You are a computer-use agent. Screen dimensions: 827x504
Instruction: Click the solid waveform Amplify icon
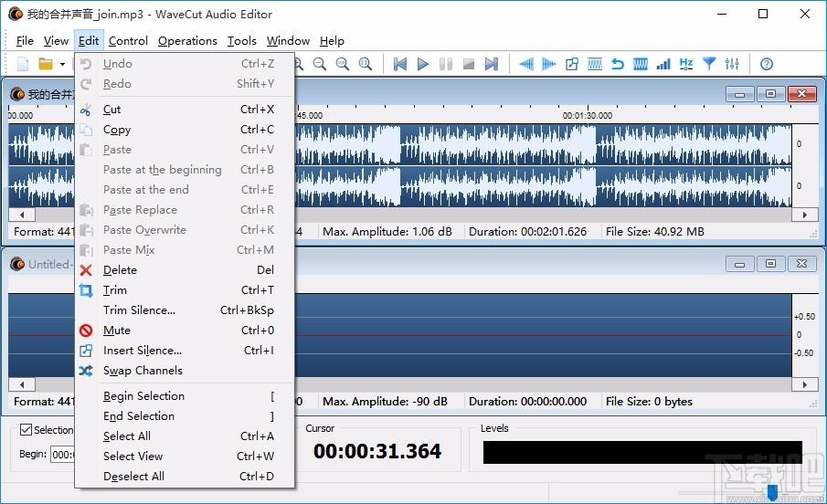coord(641,64)
